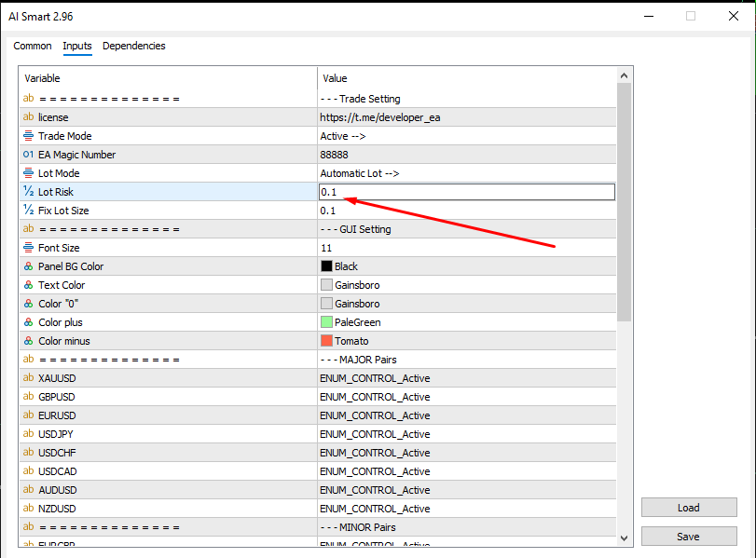Click the string icon beside license
This screenshot has height=558, width=756.
pyautogui.click(x=29, y=117)
